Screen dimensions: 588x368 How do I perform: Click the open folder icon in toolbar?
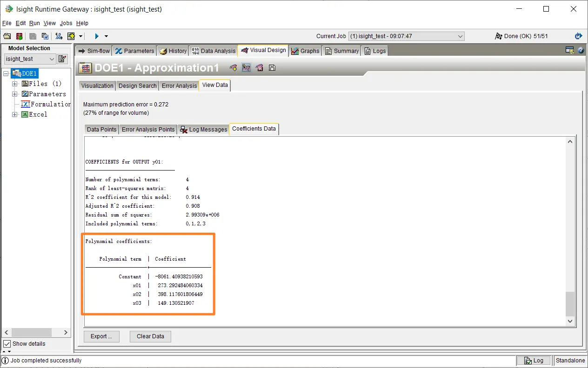(x=7, y=36)
